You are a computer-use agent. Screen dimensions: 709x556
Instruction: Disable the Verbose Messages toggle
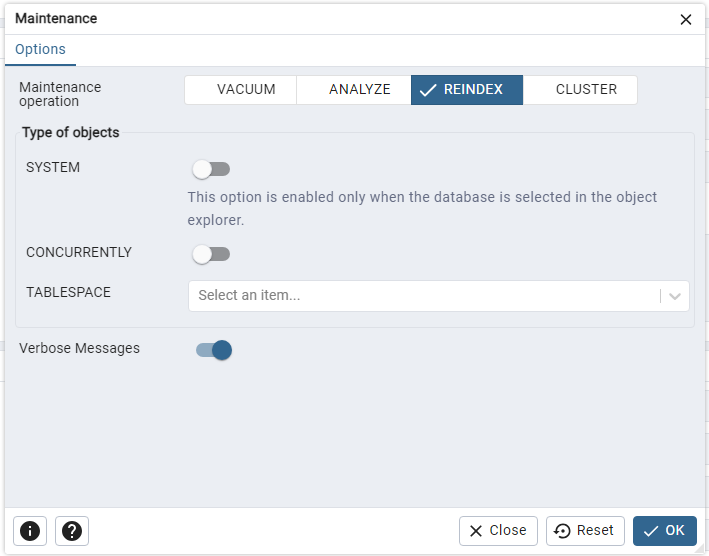tap(214, 350)
